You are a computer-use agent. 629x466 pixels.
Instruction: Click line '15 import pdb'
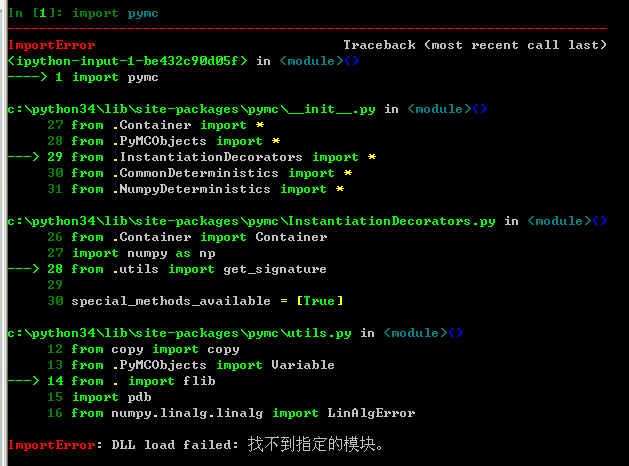pos(99,397)
